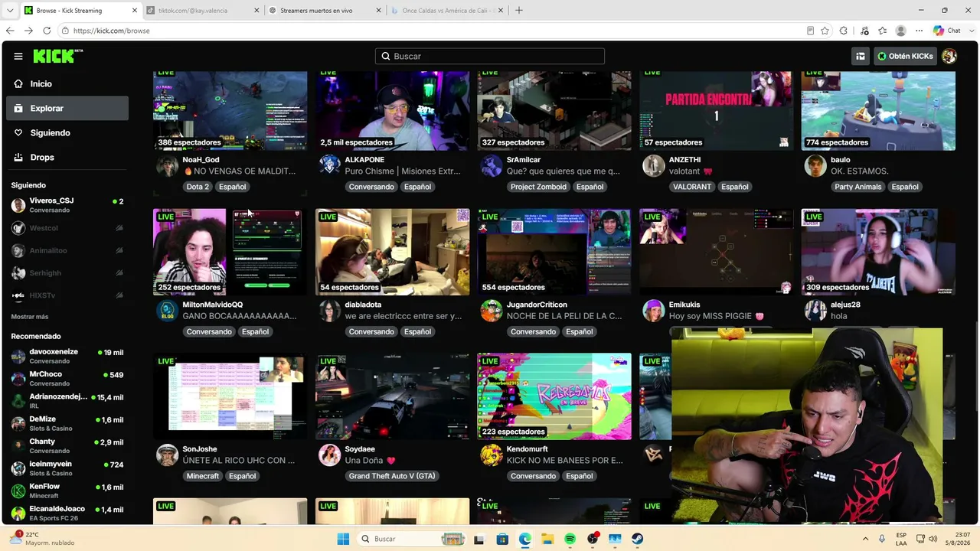Expand followed channels with Mostrar más
The height and width of the screenshot is (551, 980).
(30, 317)
